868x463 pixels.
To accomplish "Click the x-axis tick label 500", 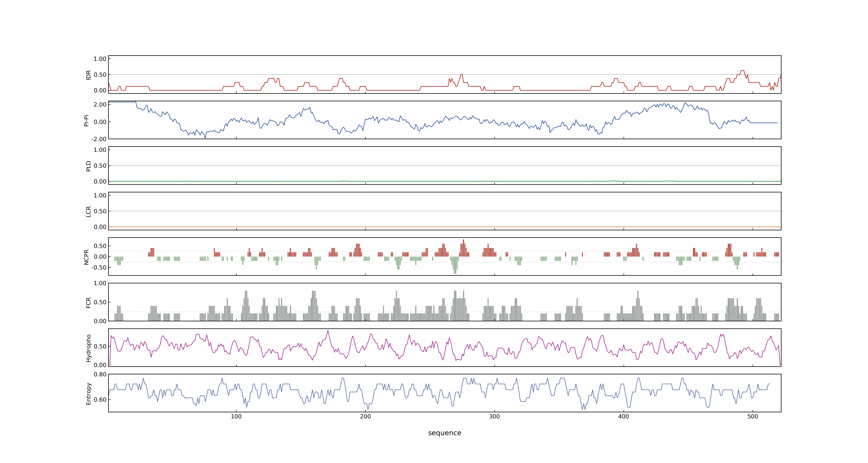I will (752, 416).
